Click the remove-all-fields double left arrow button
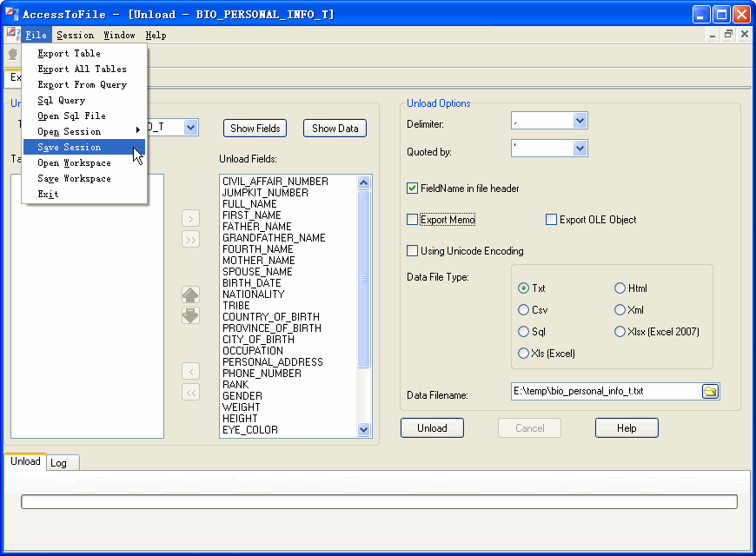This screenshot has width=756, height=556. point(191,393)
